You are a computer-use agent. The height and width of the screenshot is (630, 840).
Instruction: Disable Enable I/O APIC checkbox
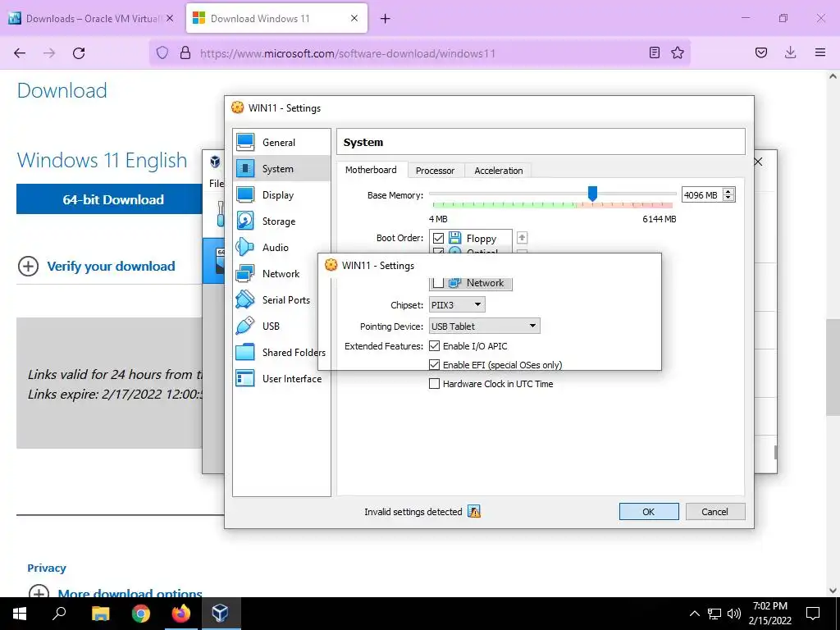click(435, 346)
